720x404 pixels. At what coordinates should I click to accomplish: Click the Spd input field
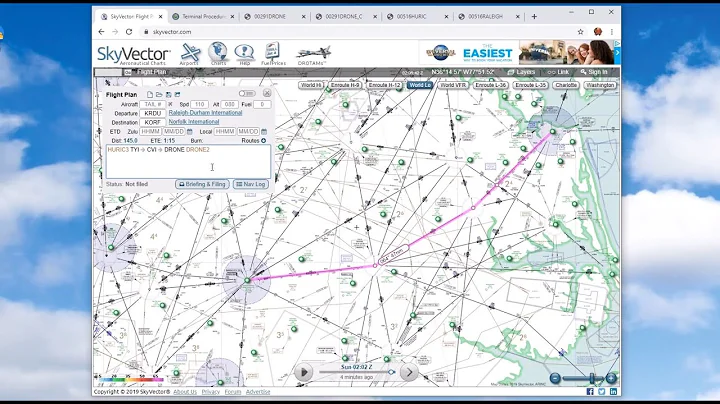pyautogui.click(x=199, y=105)
